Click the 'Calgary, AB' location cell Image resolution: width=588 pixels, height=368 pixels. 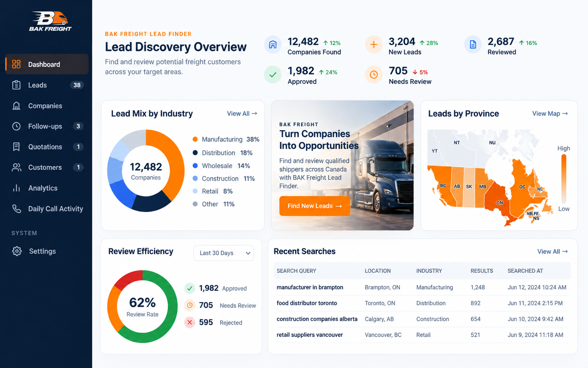click(x=379, y=319)
